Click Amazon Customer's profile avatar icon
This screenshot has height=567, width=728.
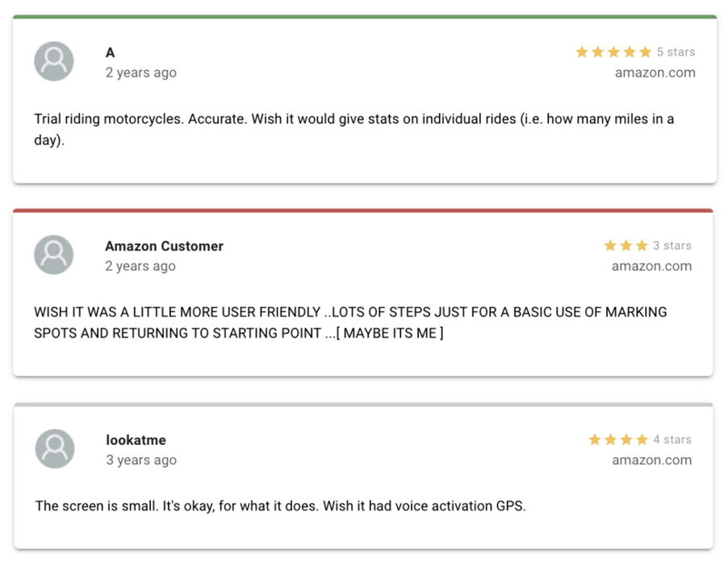tap(54, 255)
